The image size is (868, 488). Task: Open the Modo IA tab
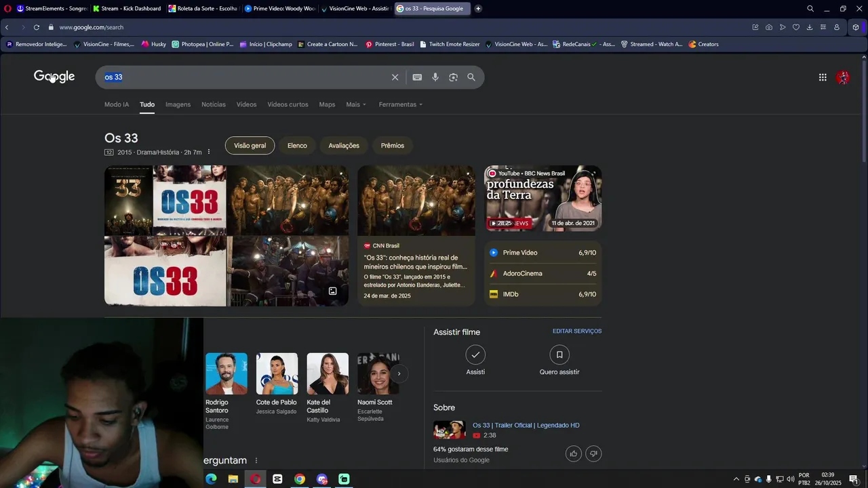[117, 104]
